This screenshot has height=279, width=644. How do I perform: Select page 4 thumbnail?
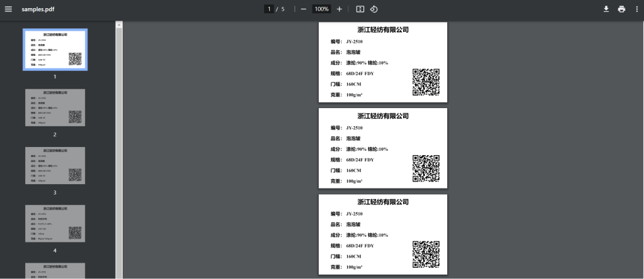click(55, 223)
